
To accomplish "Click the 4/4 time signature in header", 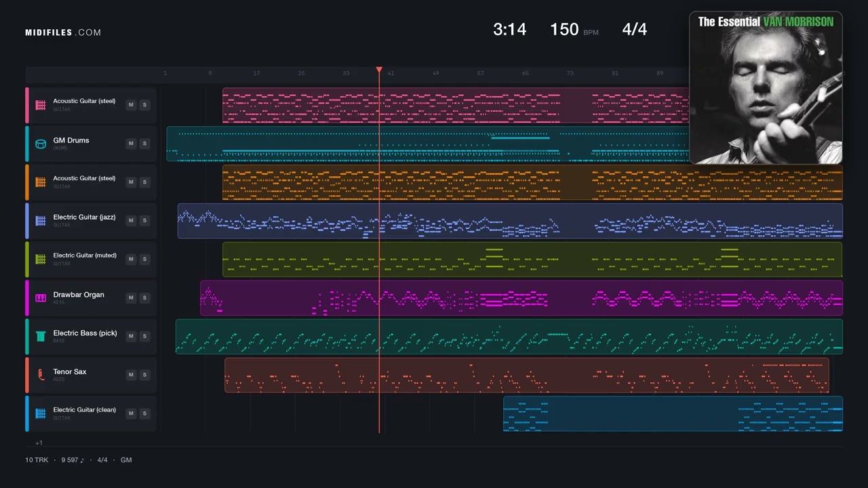I will [x=635, y=29].
